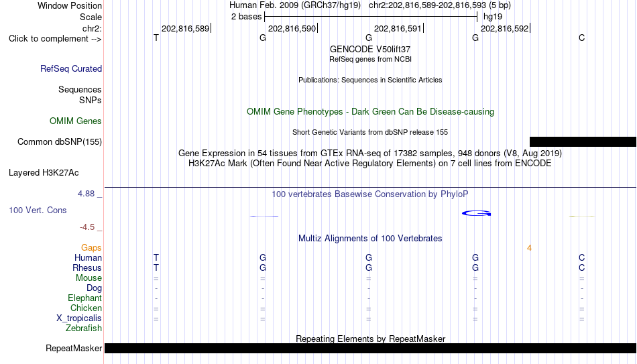Open 'Multiz Alignments of 100 Vertebrates' title

tap(370, 239)
